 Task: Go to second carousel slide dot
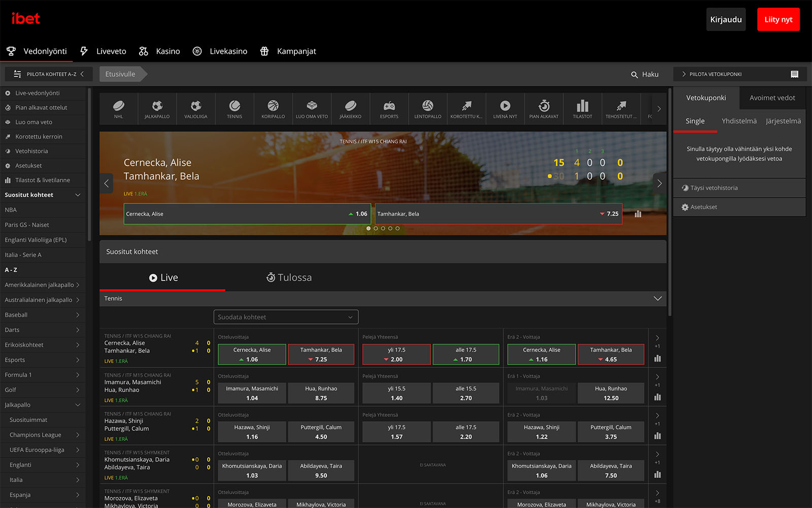pyautogui.click(x=376, y=229)
